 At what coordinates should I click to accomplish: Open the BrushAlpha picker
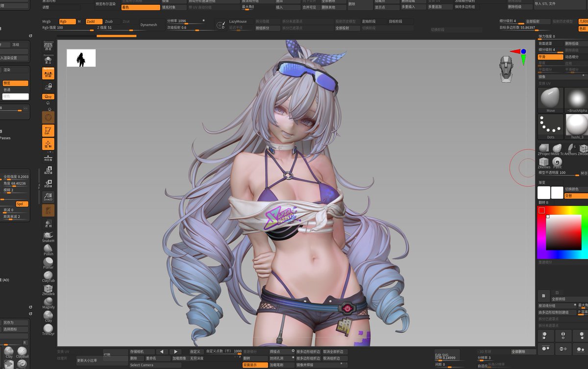click(x=577, y=100)
